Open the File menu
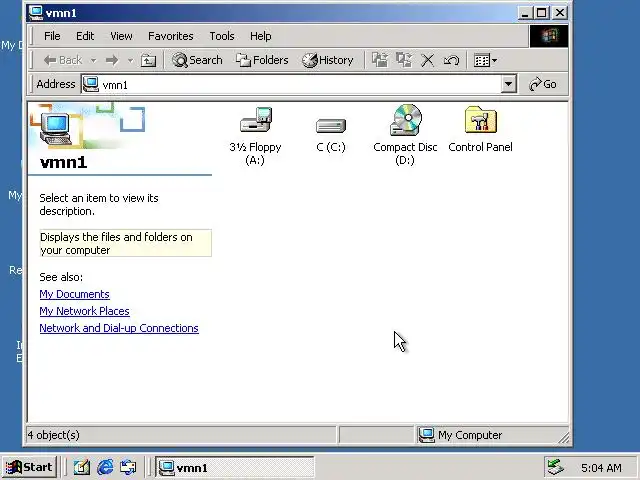The width and height of the screenshot is (640, 480). pos(52,36)
